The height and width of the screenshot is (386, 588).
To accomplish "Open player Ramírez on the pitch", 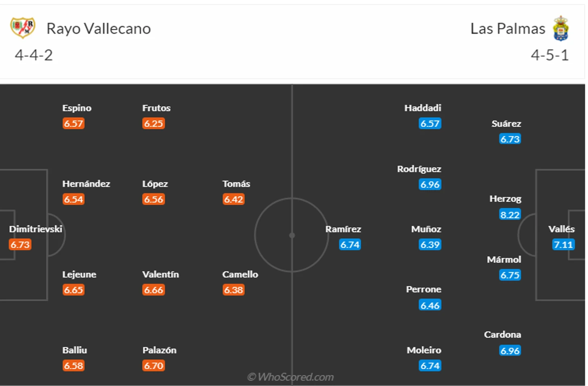I will pos(343,229).
